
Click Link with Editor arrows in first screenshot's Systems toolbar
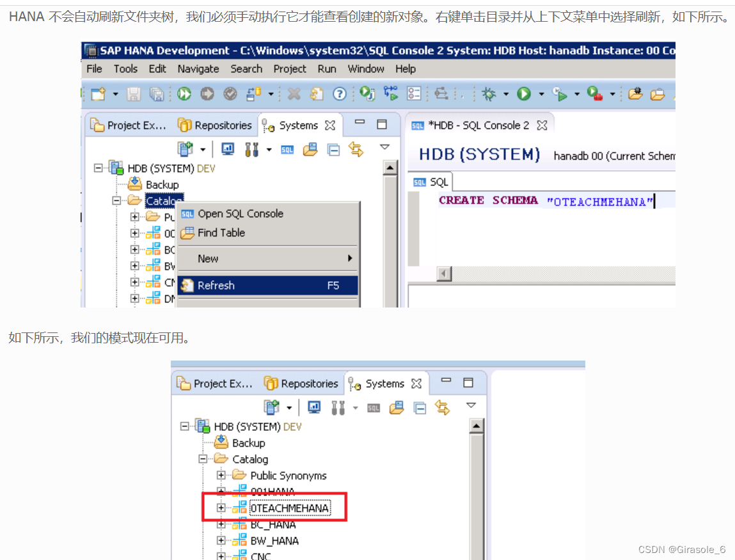[356, 150]
